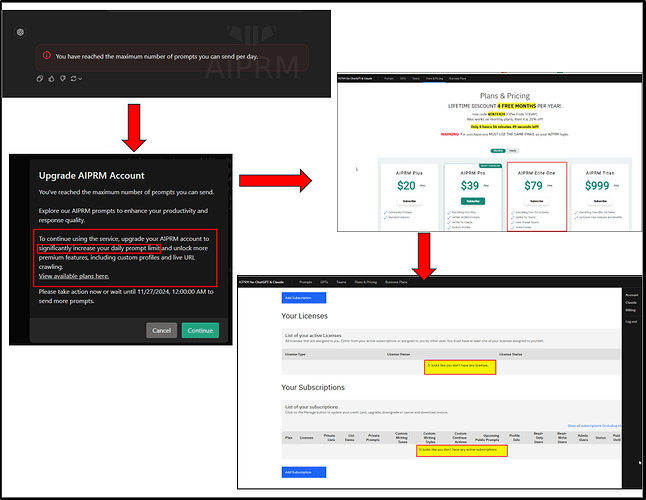The width and height of the screenshot is (646, 500).
Task: Click the red error warning icon
Action: [46, 56]
